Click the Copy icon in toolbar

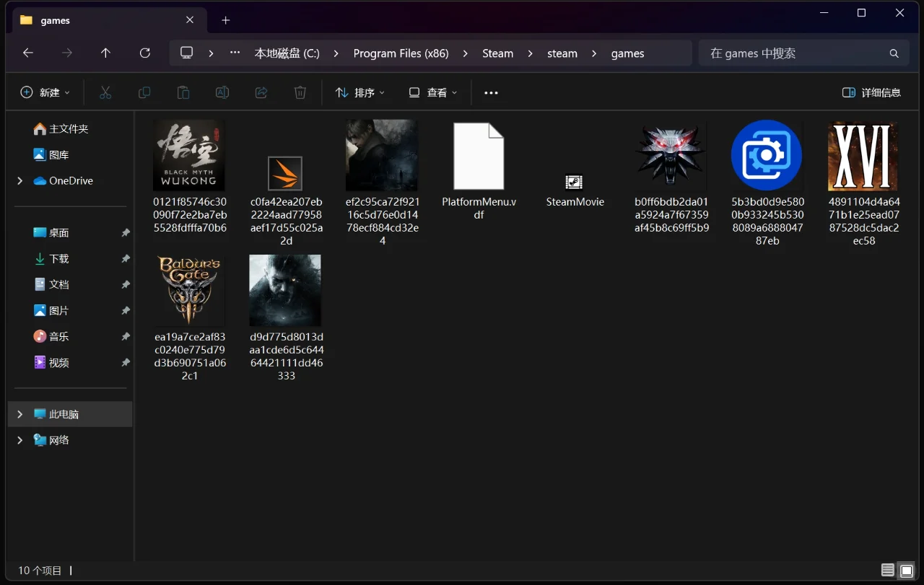click(x=144, y=92)
